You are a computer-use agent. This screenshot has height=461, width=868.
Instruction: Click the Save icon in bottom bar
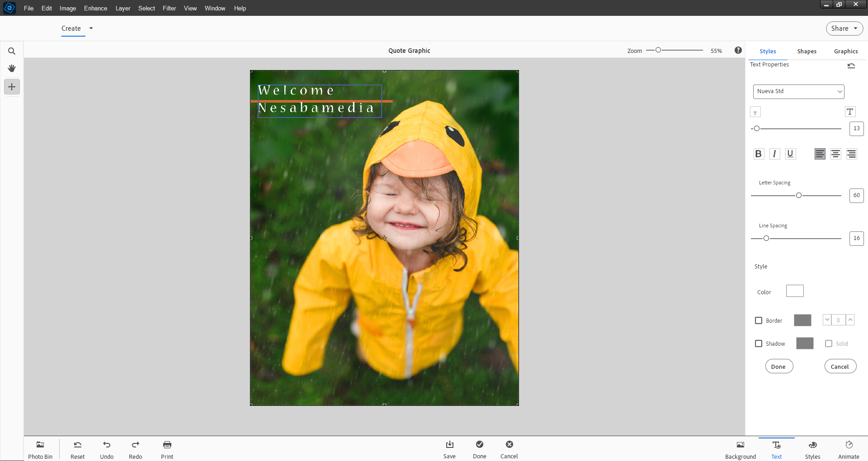click(x=449, y=444)
